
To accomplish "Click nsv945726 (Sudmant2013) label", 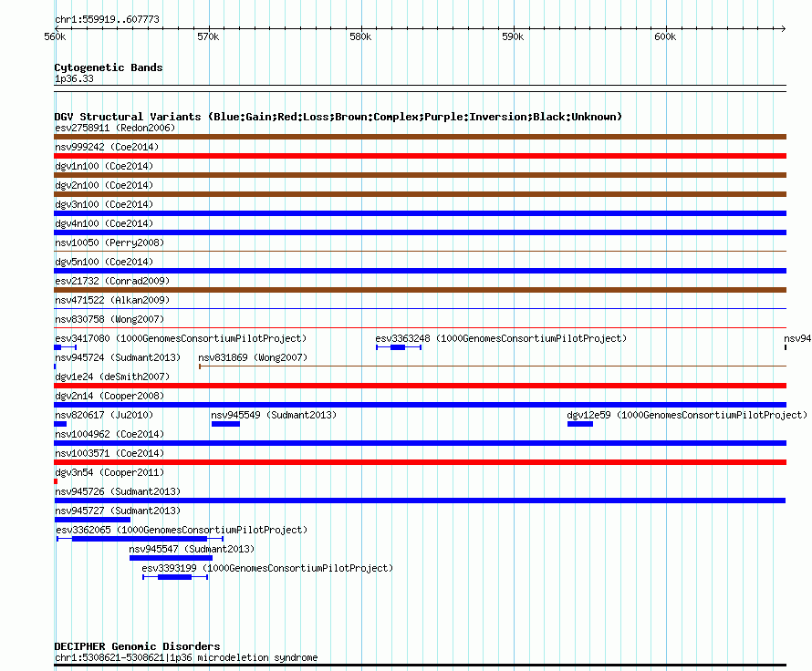I will click(118, 491).
